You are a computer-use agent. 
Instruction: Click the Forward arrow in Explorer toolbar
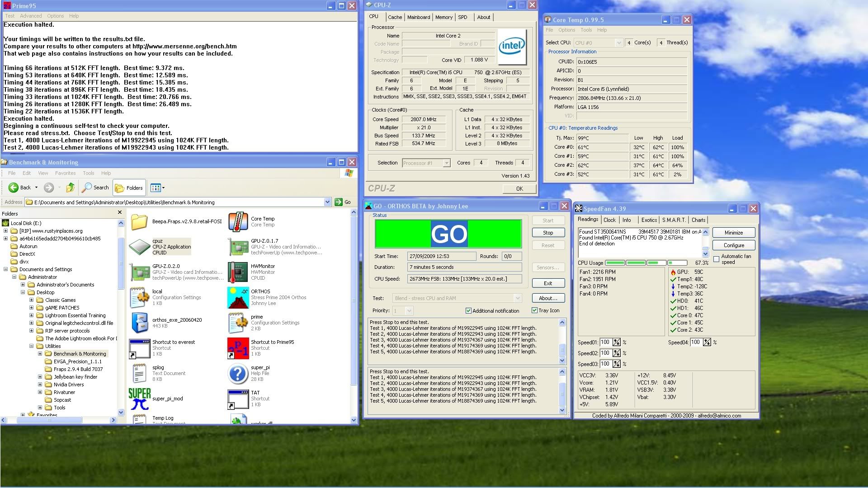49,188
